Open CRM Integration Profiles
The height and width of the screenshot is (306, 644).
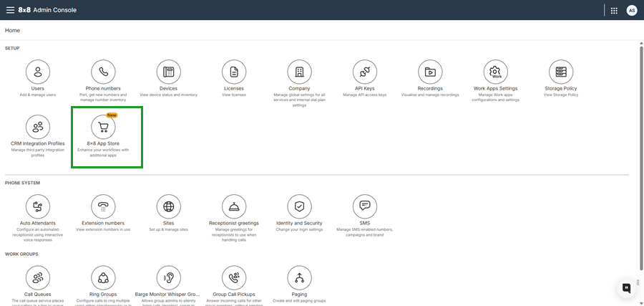38,127
